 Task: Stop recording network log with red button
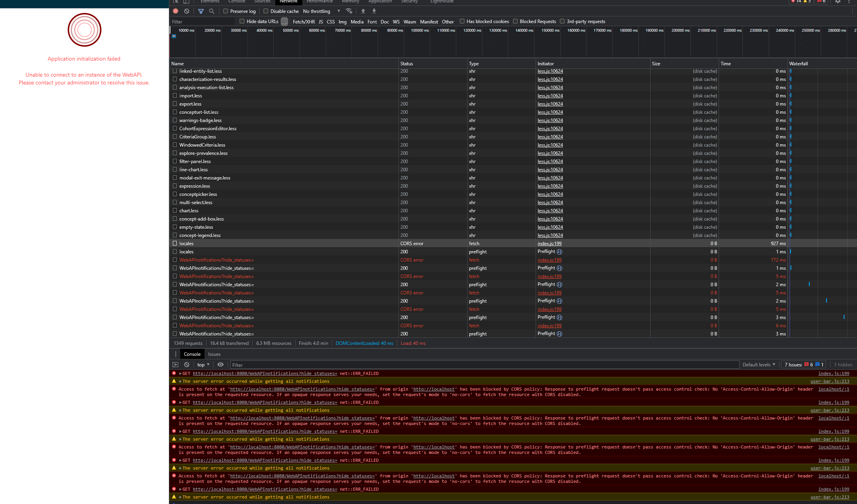point(176,11)
